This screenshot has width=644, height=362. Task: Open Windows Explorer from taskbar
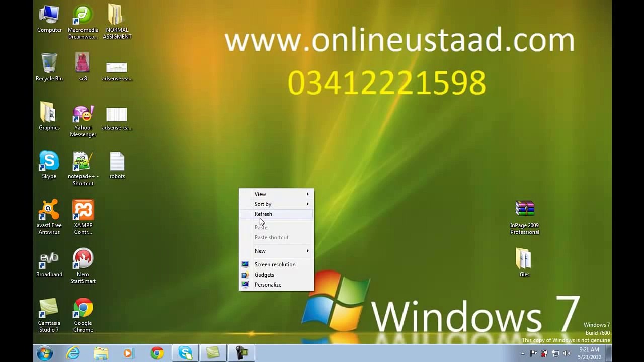coord(101,353)
